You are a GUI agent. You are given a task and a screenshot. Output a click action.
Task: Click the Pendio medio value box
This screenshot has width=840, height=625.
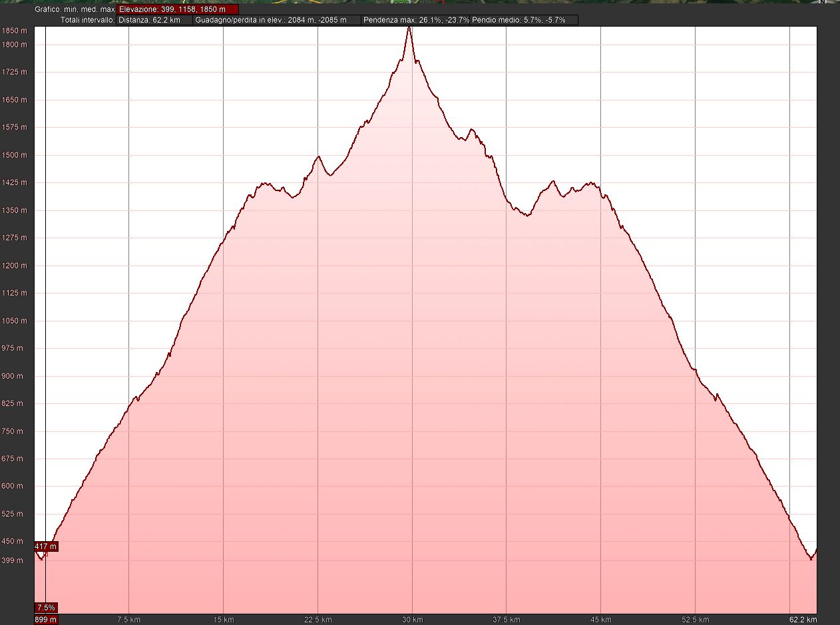click(x=523, y=20)
